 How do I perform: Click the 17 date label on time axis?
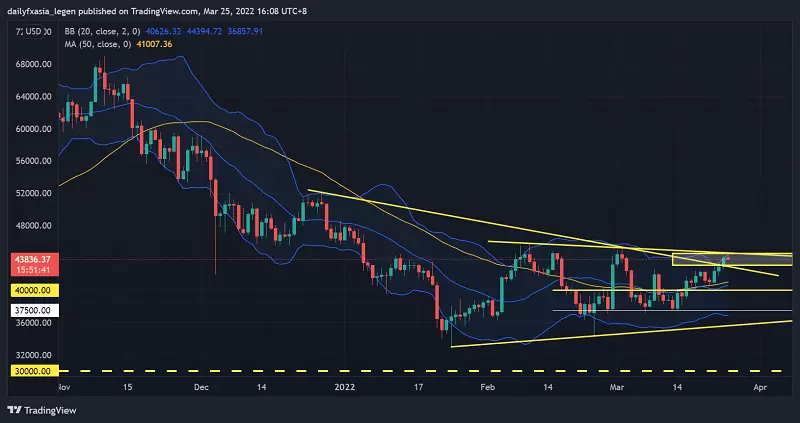pyautogui.click(x=418, y=387)
